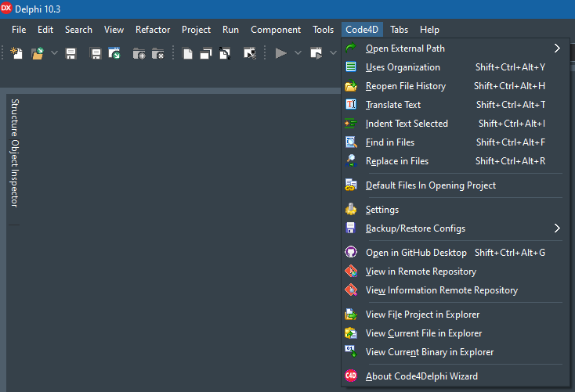Click the View Form toolbar icon

[206, 53]
